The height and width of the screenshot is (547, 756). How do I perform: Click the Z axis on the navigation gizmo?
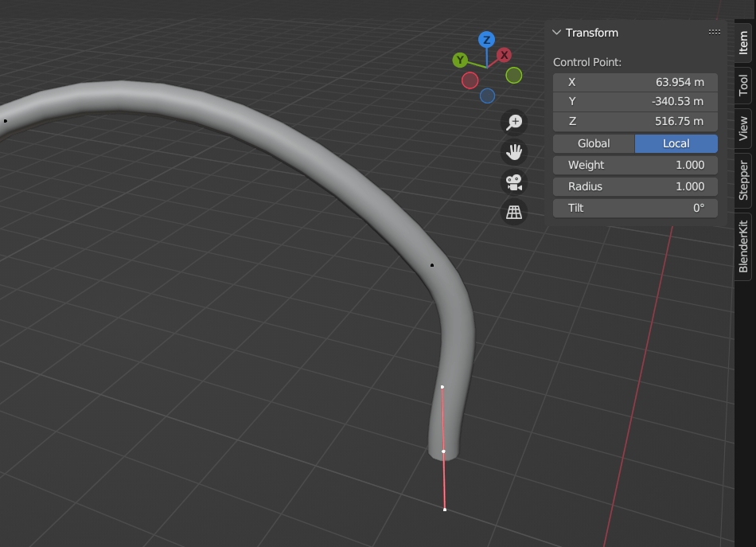488,37
